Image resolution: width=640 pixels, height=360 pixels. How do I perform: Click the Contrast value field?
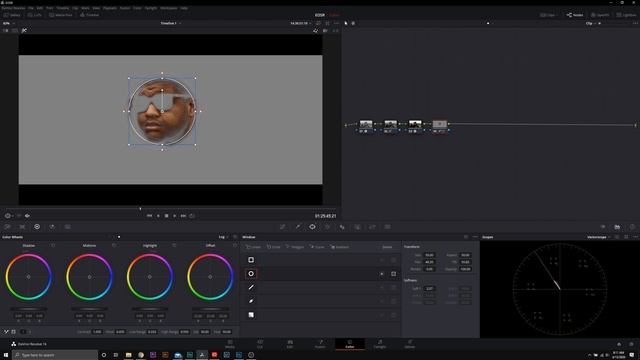[97, 332]
